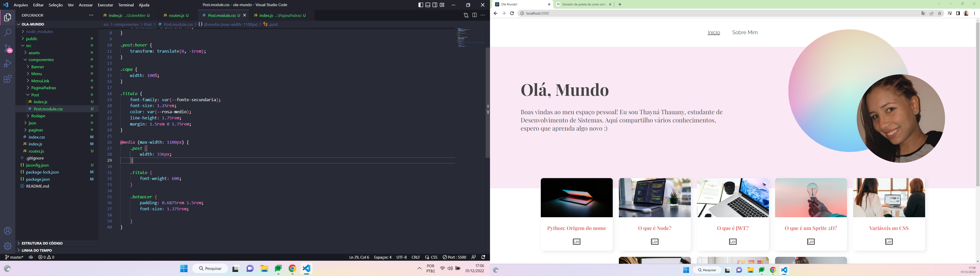The height and width of the screenshot is (276, 980).
Task: Click the feedback icon in status bar
Action: click(x=474, y=257)
